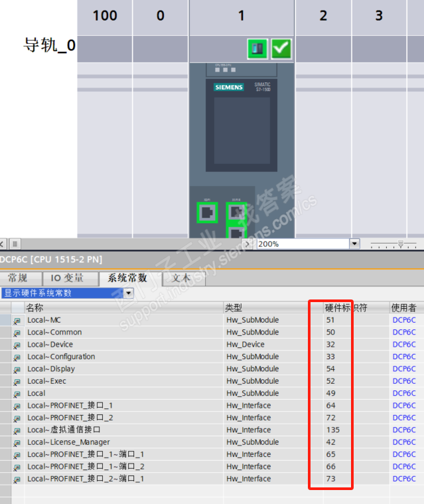
Task: Select the Local~Configuration name cell
Action: coord(124,357)
